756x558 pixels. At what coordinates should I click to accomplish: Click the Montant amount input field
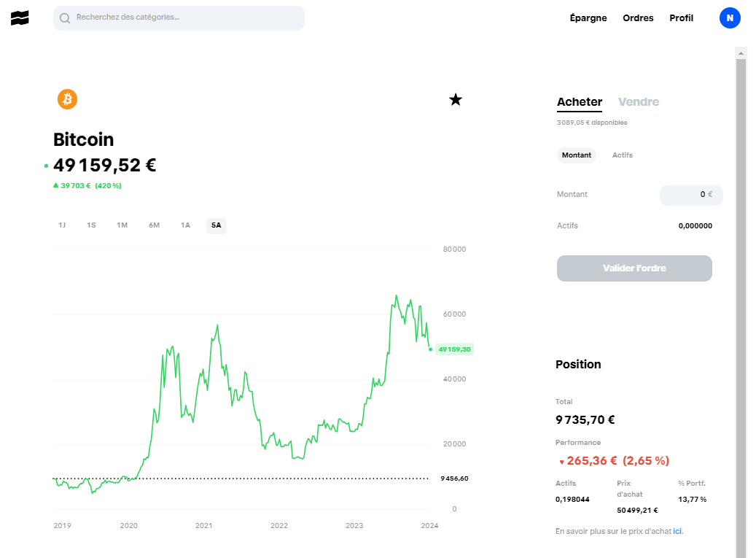[x=691, y=195]
